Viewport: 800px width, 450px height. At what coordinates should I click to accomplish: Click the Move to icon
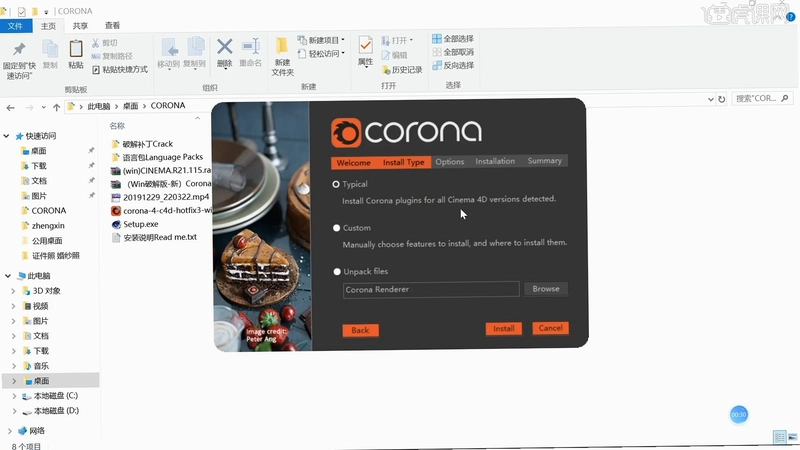coord(169,48)
